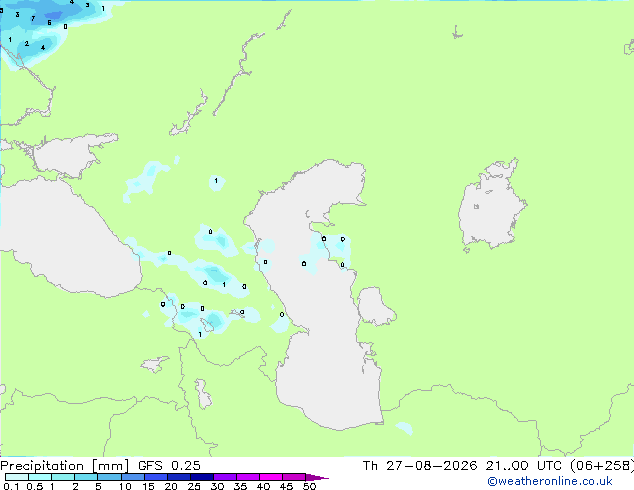Click the '50' legend scale label
This screenshot has height=490, width=634.
(x=309, y=486)
